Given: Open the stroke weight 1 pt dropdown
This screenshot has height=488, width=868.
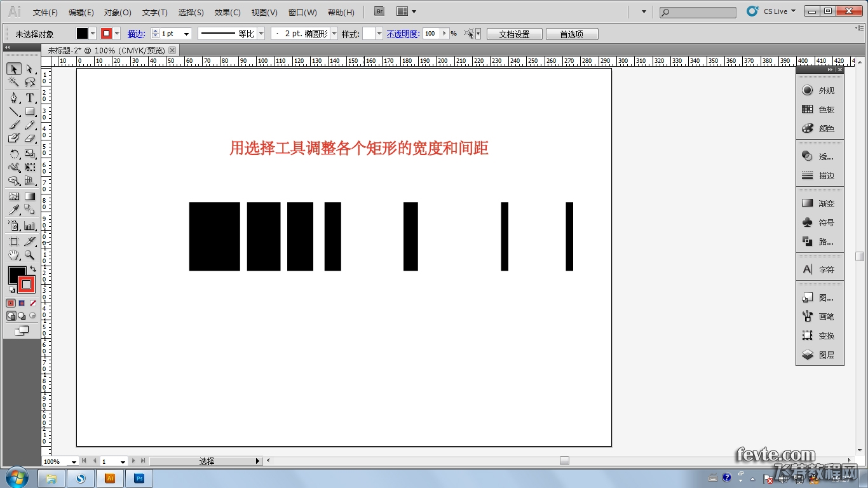Looking at the screenshot, I should click(x=187, y=34).
